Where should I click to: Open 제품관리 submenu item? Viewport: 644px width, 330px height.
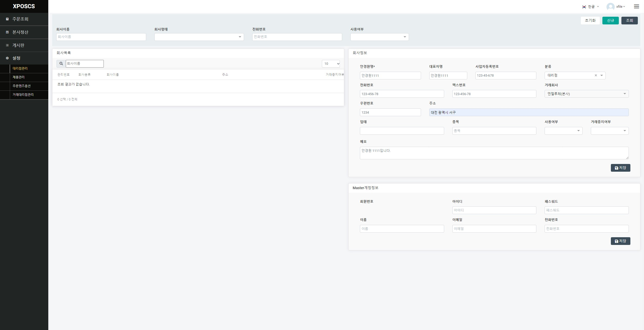pyautogui.click(x=18, y=77)
